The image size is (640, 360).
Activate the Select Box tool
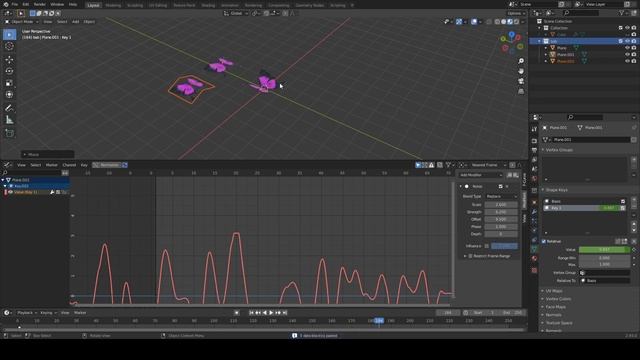point(9,35)
